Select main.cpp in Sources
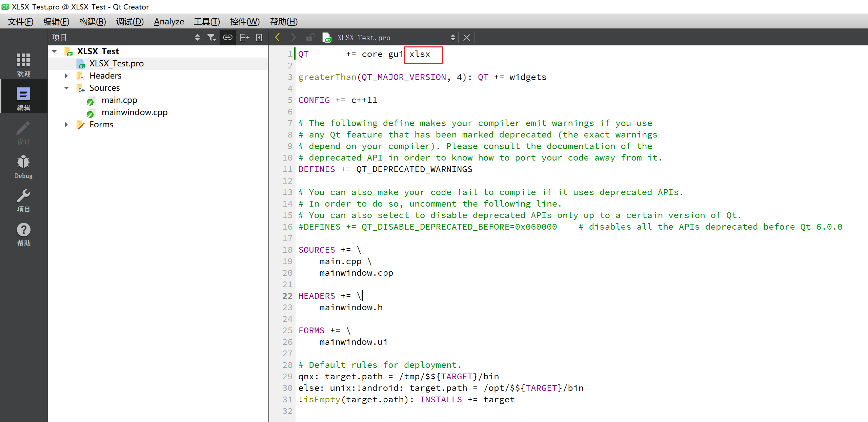The image size is (868, 422). point(119,100)
